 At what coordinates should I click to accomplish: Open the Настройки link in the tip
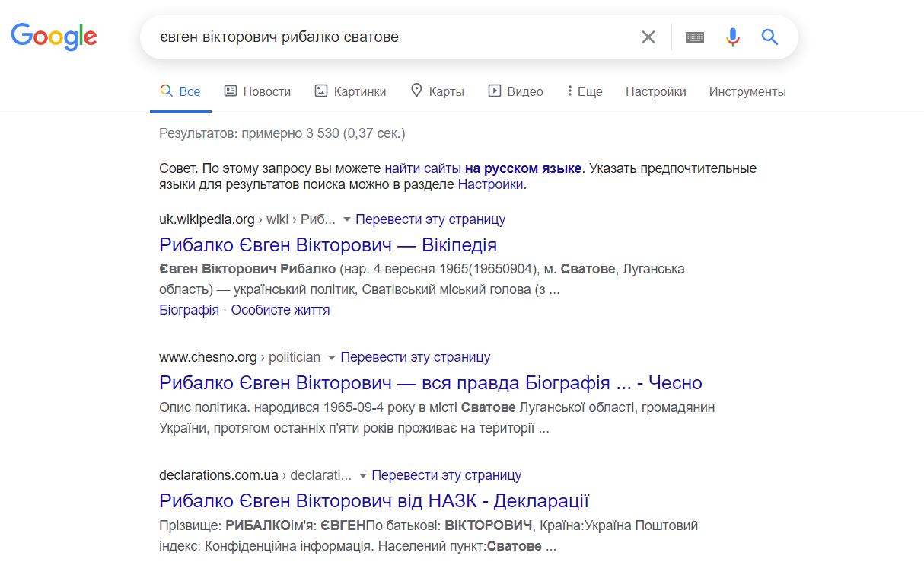[x=490, y=184]
